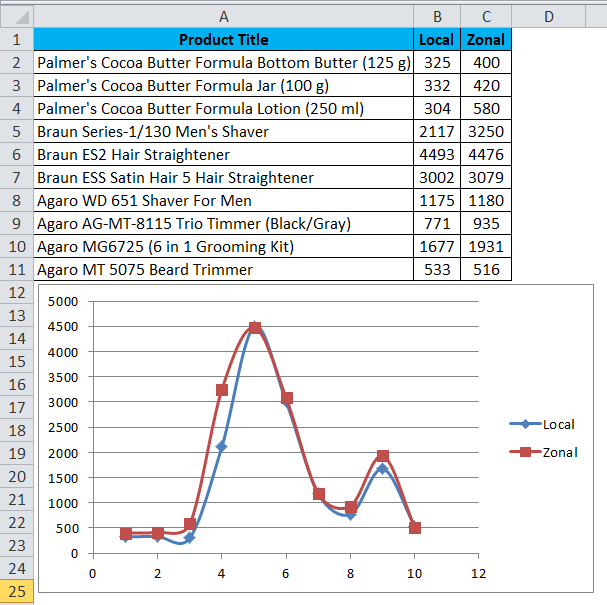Image resolution: width=607 pixels, height=605 pixels.
Task: Click the red Zonal marker at x=10
Action: click(415, 528)
